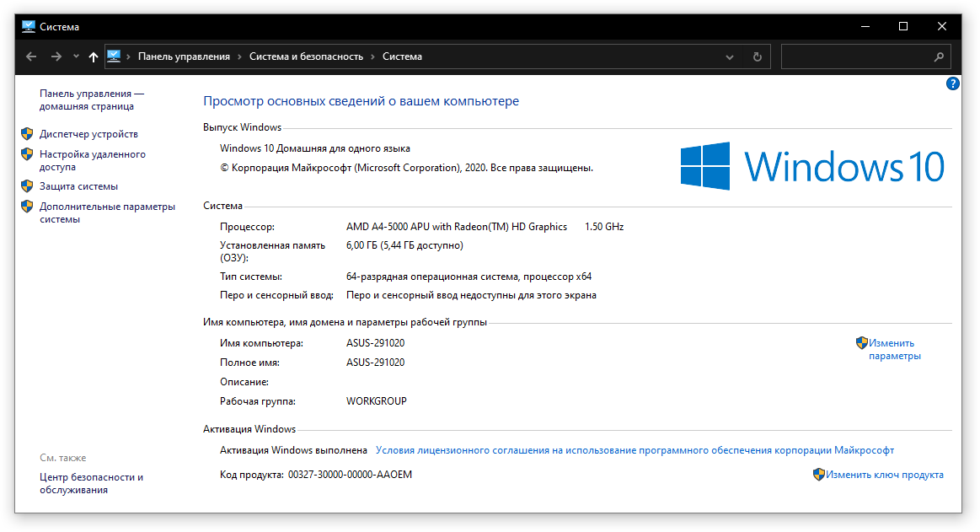Image resolution: width=980 pixels, height=532 pixels.
Task: Open Дополнительные параметры системы
Action: [108, 212]
